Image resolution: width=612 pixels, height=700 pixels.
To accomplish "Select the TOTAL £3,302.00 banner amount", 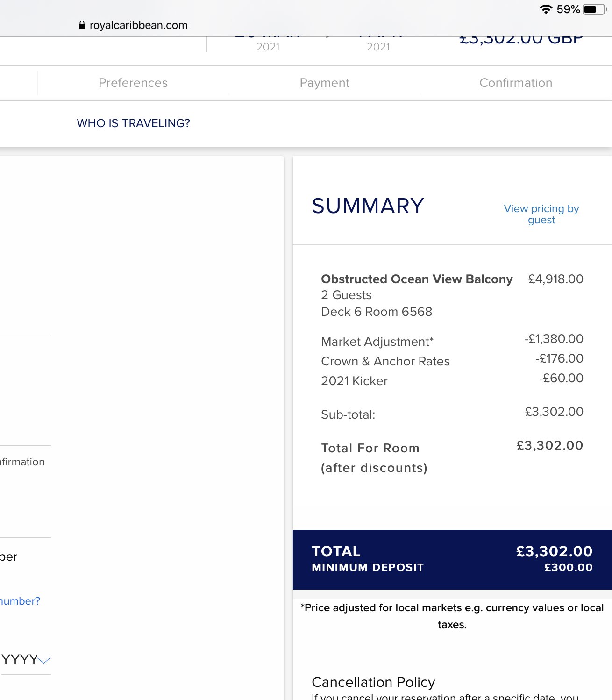I will coord(554,551).
